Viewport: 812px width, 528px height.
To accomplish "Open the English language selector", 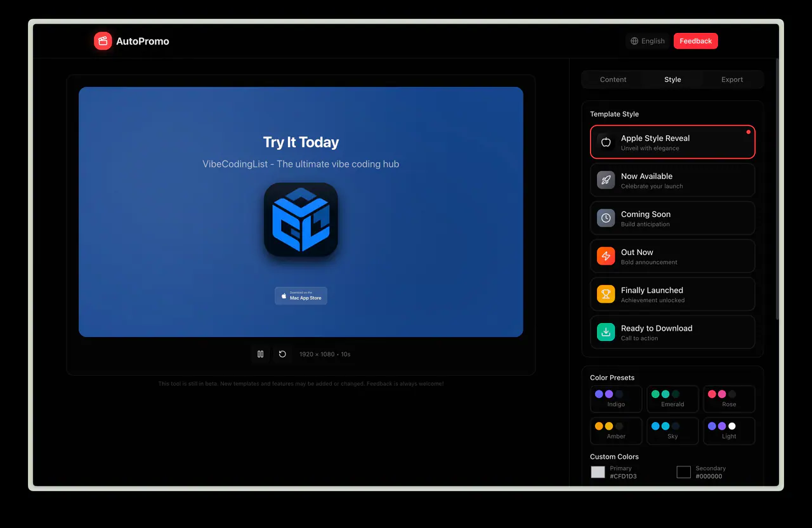I will point(648,41).
